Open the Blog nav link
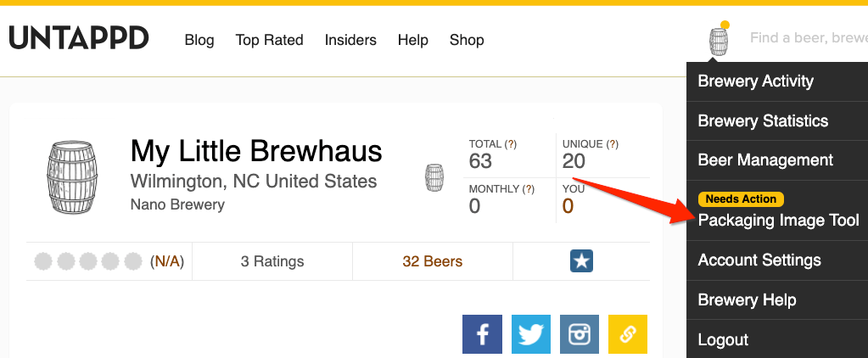Image resolution: width=868 pixels, height=358 pixels. point(199,40)
